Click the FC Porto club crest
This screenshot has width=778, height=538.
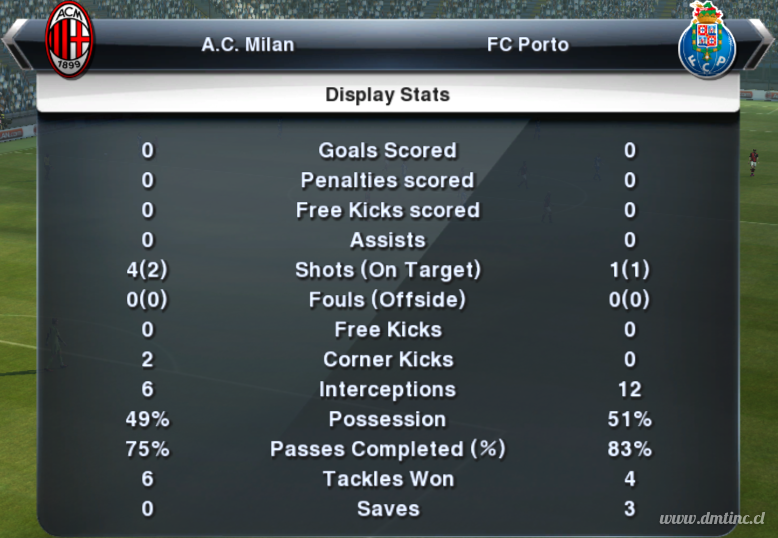click(707, 40)
